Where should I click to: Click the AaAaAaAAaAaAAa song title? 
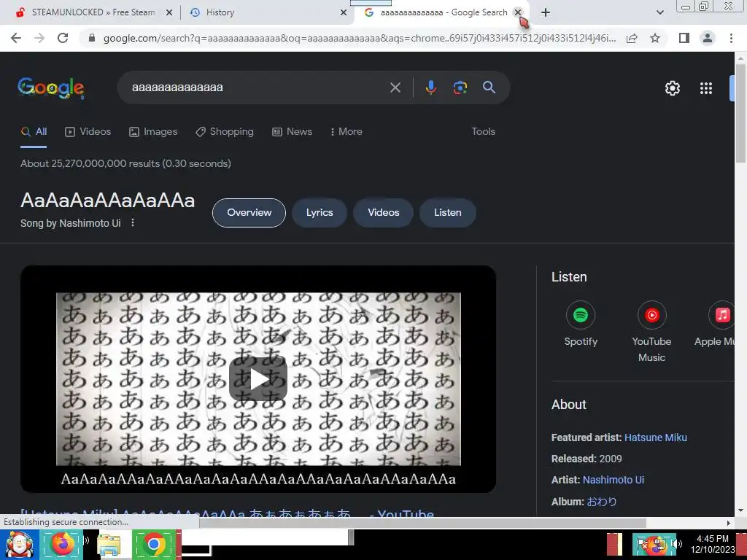(108, 201)
